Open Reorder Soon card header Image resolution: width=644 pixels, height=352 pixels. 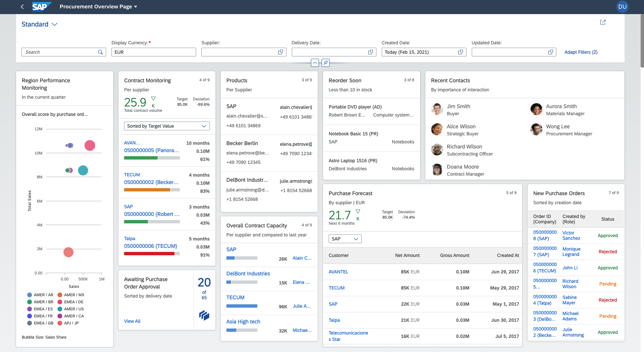pyautogui.click(x=371, y=85)
